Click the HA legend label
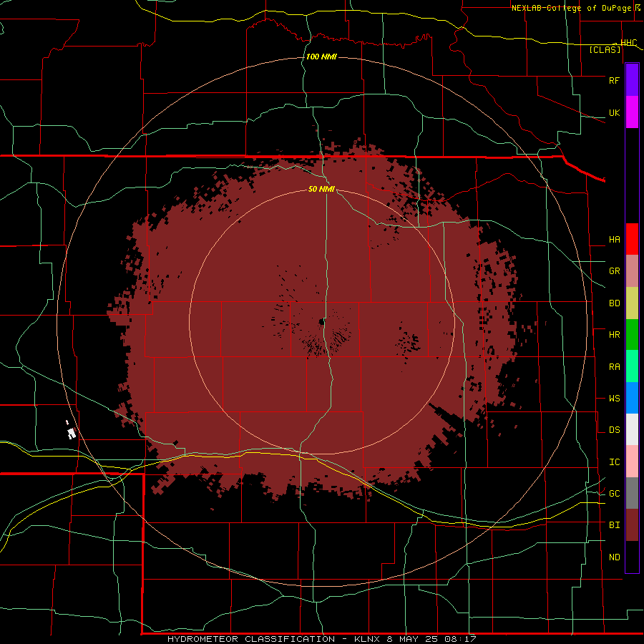Screen dimensions: 644x644 [x=614, y=240]
